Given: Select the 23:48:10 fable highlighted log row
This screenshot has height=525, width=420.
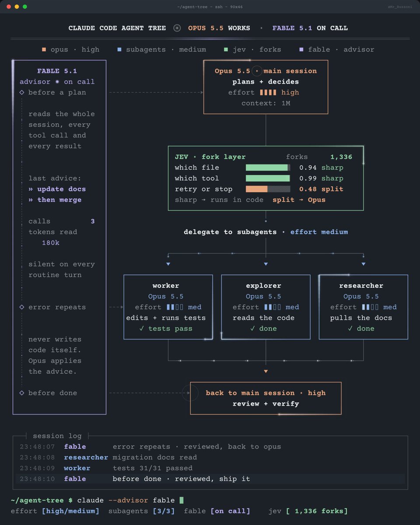Looking at the screenshot, I should click(210, 479).
